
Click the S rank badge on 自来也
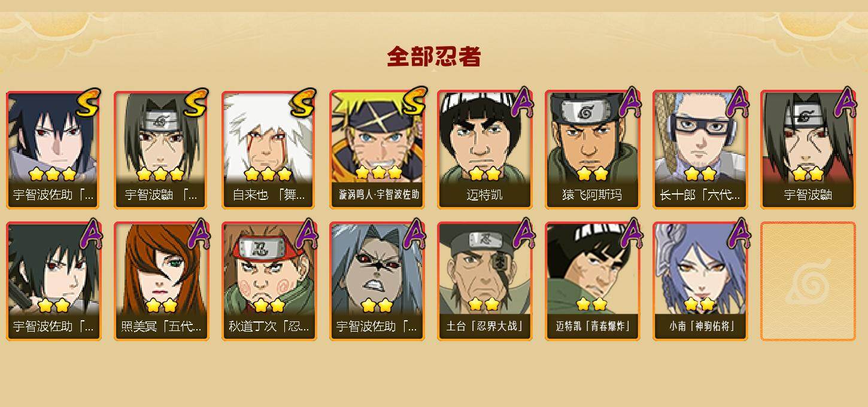click(x=303, y=103)
